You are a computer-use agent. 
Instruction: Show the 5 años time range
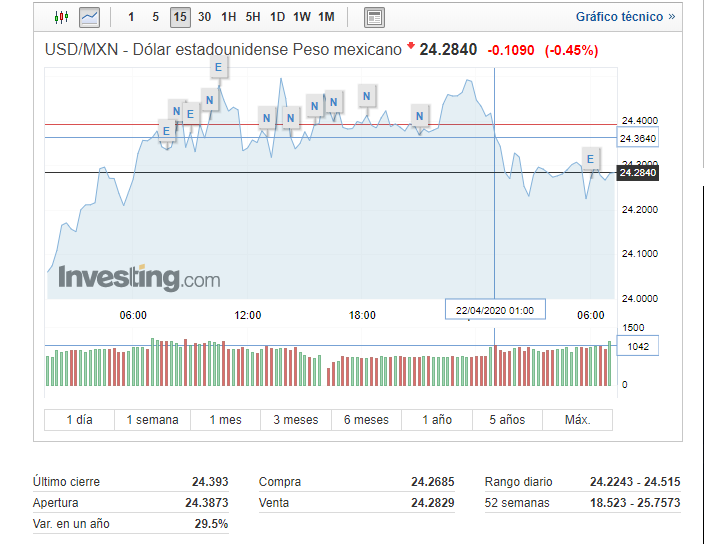point(506,420)
